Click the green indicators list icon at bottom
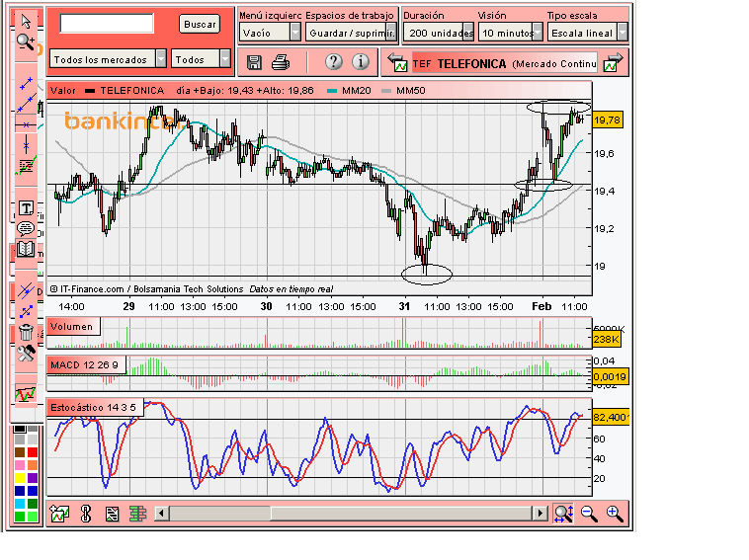749x560 pixels. coord(137,514)
